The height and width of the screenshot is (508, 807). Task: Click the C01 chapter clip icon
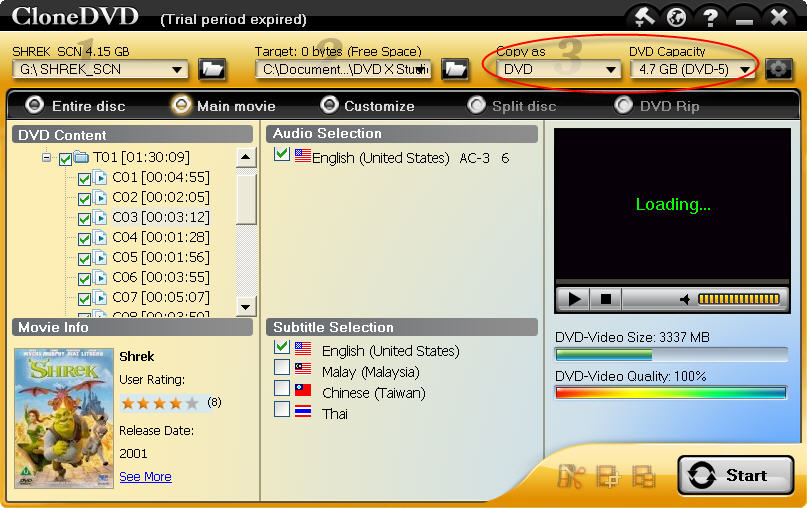pos(100,178)
